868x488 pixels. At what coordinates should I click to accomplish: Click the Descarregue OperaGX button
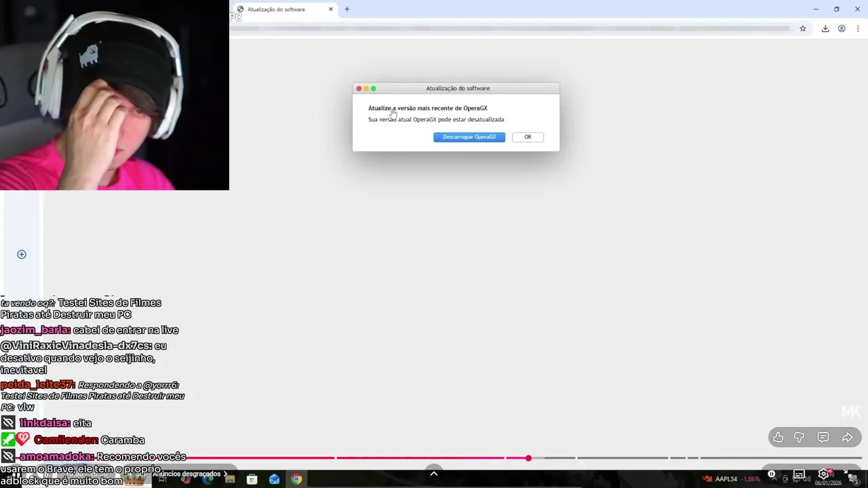469,137
